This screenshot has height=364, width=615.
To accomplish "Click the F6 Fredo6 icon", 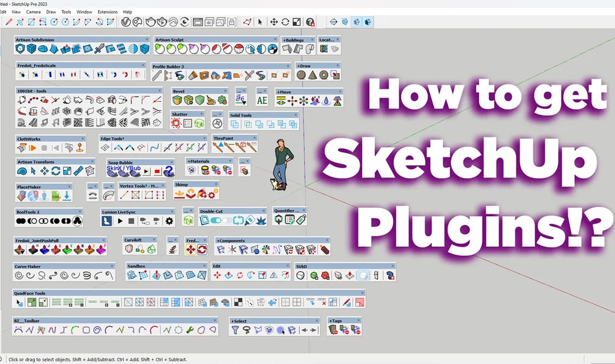I will 240,99.
